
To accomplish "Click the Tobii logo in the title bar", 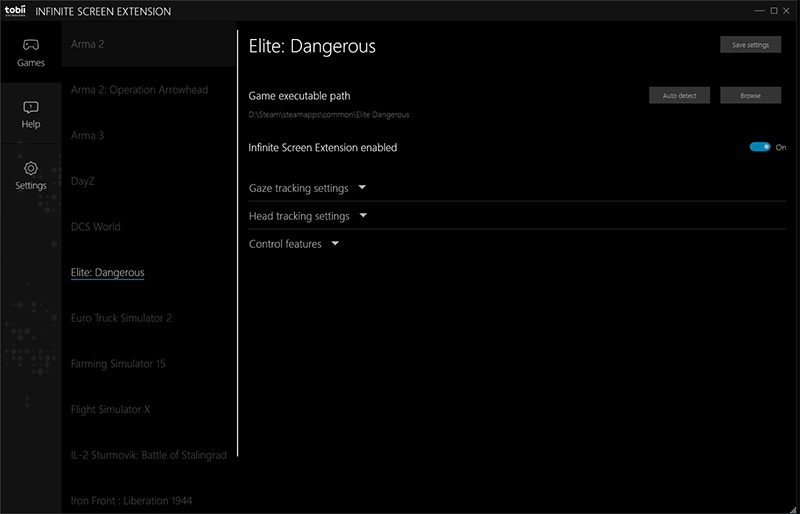I will click(x=15, y=11).
